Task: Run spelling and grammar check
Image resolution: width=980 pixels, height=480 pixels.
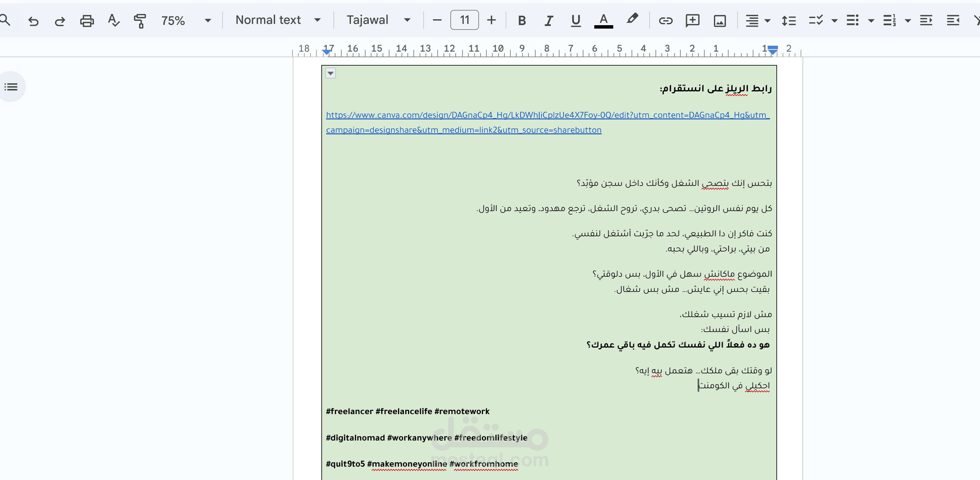Action: click(x=113, y=21)
